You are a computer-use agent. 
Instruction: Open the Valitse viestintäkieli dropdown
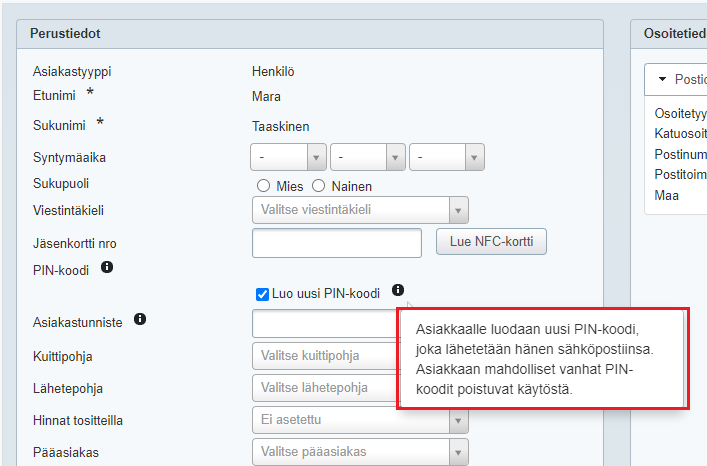(360, 210)
